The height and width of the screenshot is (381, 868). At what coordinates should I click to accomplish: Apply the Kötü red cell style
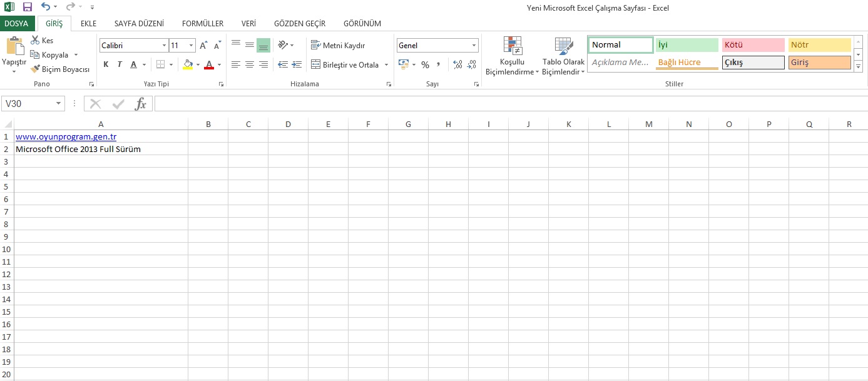click(753, 45)
